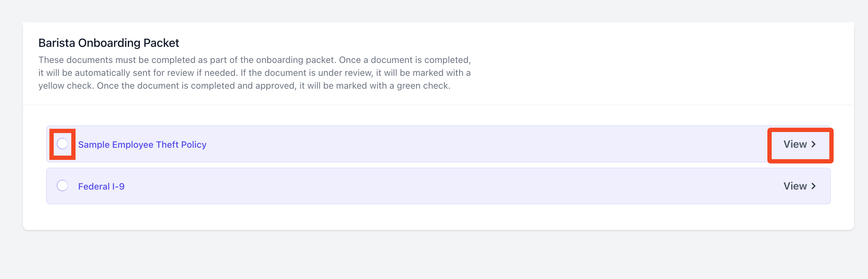Click the word View in the Federal I-9 row
Screen dimensions: 868x279
click(x=795, y=186)
